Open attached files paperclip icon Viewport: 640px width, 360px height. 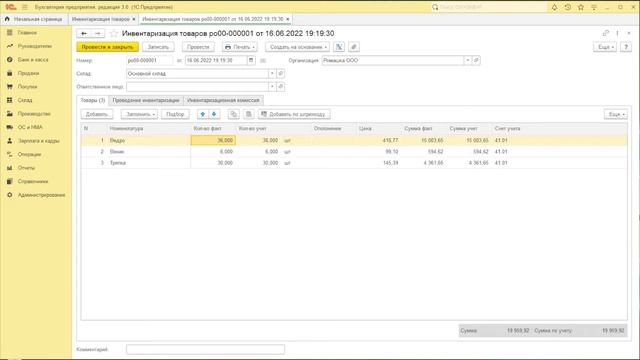(354, 47)
